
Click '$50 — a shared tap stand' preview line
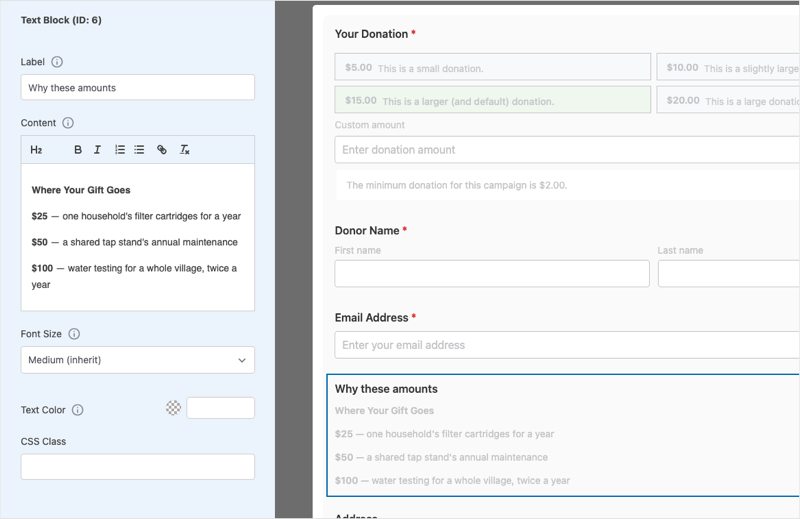click(441, 457)
